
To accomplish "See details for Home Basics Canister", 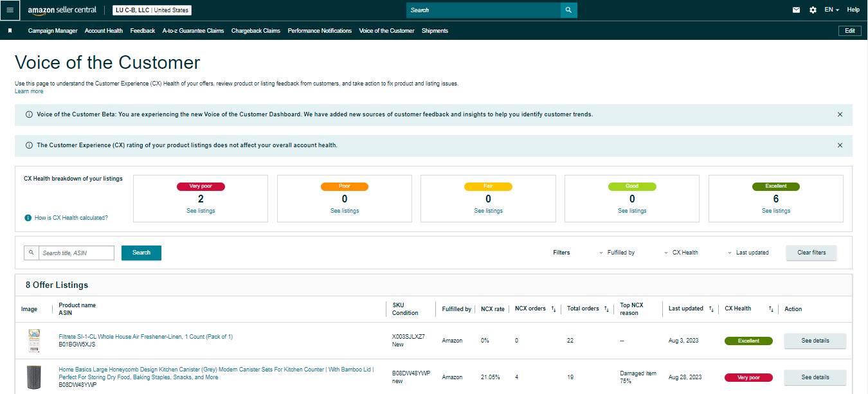I will (815, 377).
